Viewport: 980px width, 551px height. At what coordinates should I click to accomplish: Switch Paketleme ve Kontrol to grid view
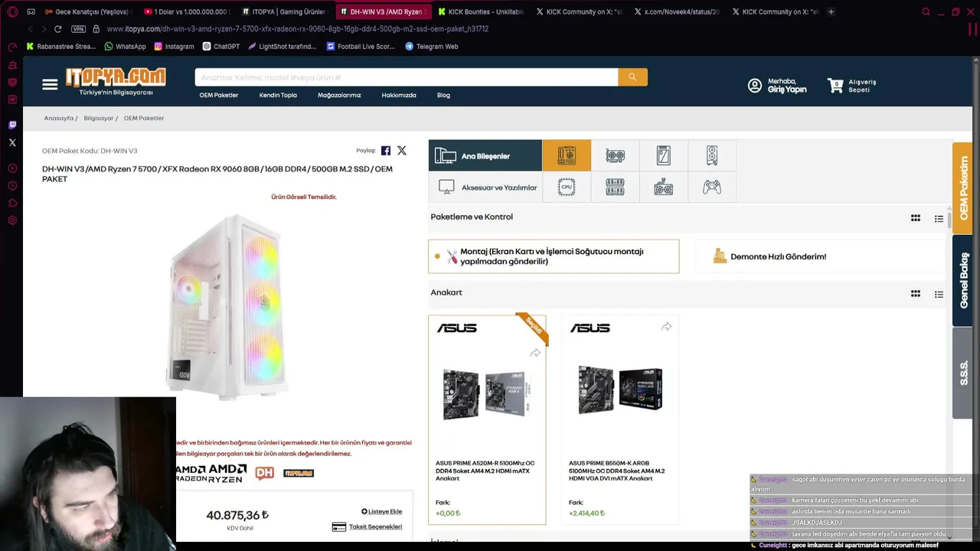916,218
